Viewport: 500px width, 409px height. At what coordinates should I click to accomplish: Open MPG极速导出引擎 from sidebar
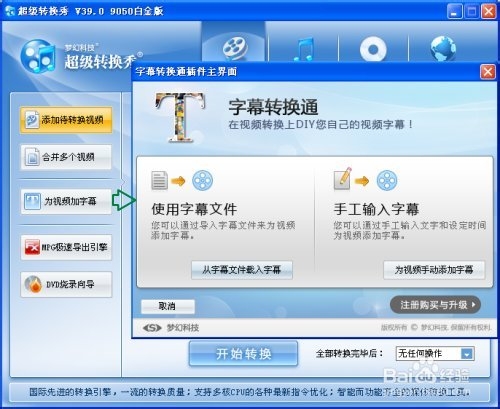click(66, 247)
